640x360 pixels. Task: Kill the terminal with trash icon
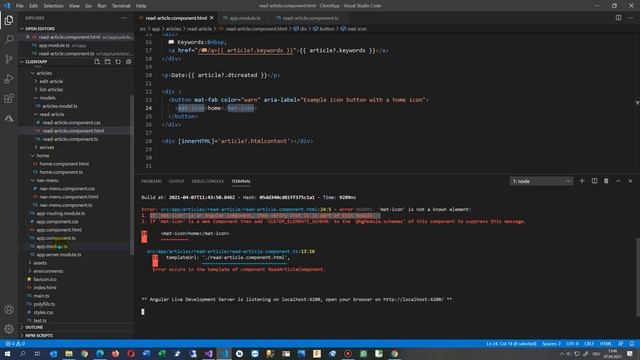pyautogui.click(x=606, y=181)
